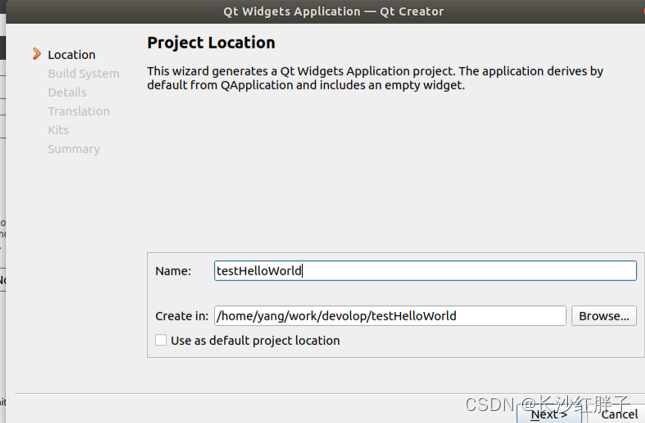Enable Use as default project location
Viewport: 645px width, 423px height.
[x=161, y=340]
